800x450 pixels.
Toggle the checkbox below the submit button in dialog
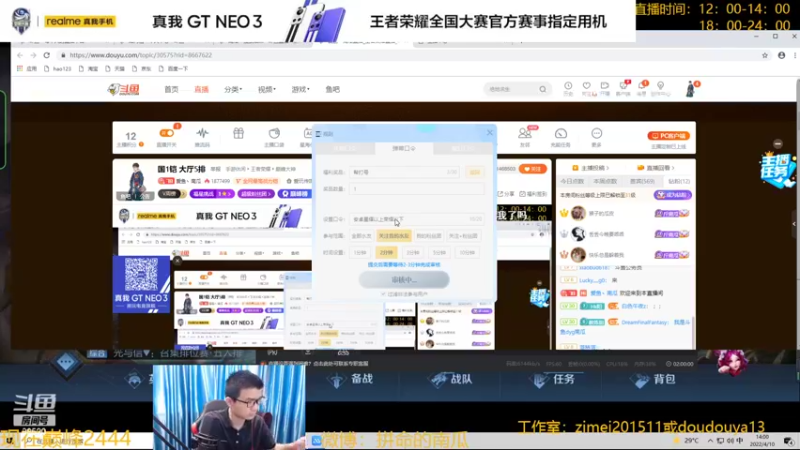(383, 294)
